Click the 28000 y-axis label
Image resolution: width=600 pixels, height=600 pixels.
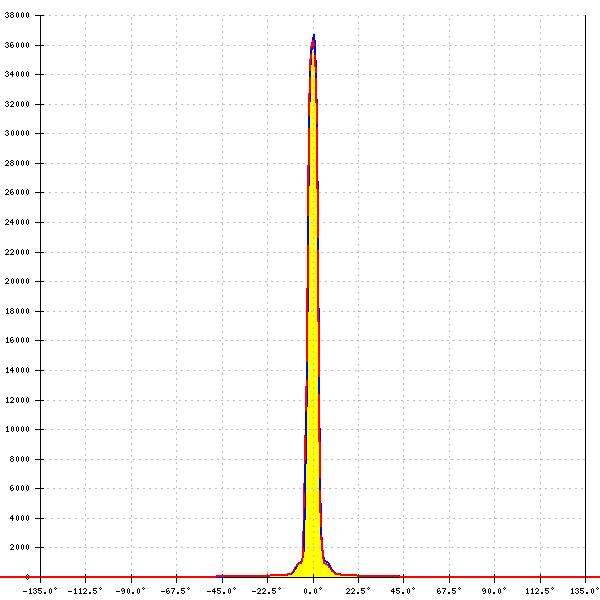pos(17,163)
